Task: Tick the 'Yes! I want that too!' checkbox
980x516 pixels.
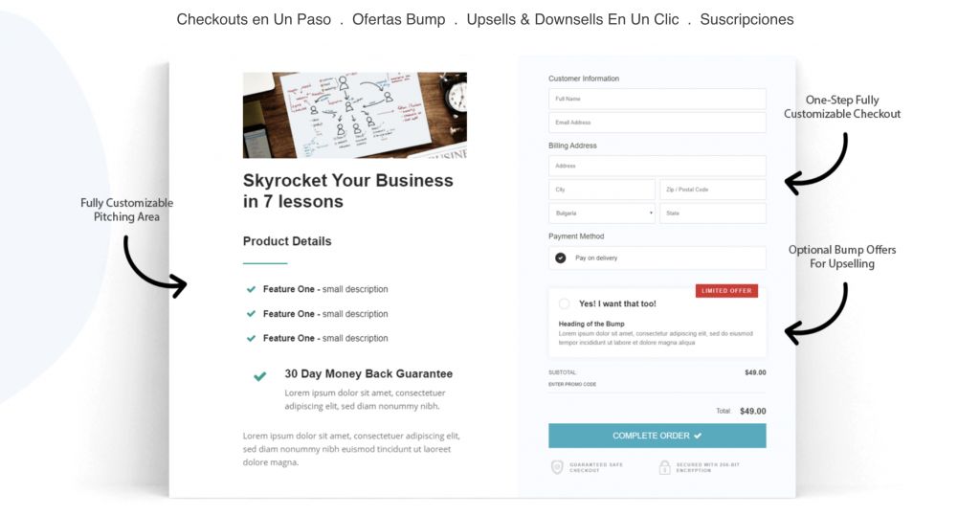Action: pyautogui.click(x=564, y=303)
